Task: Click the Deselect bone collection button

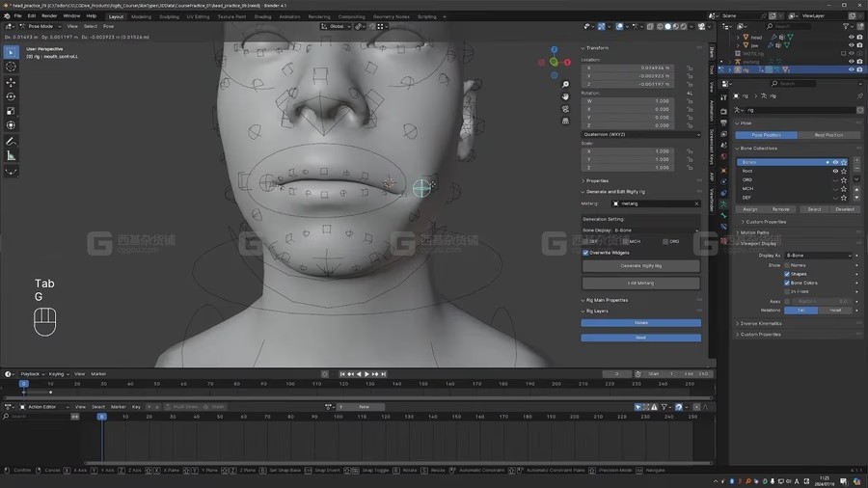Action: (x=844, y=209)
